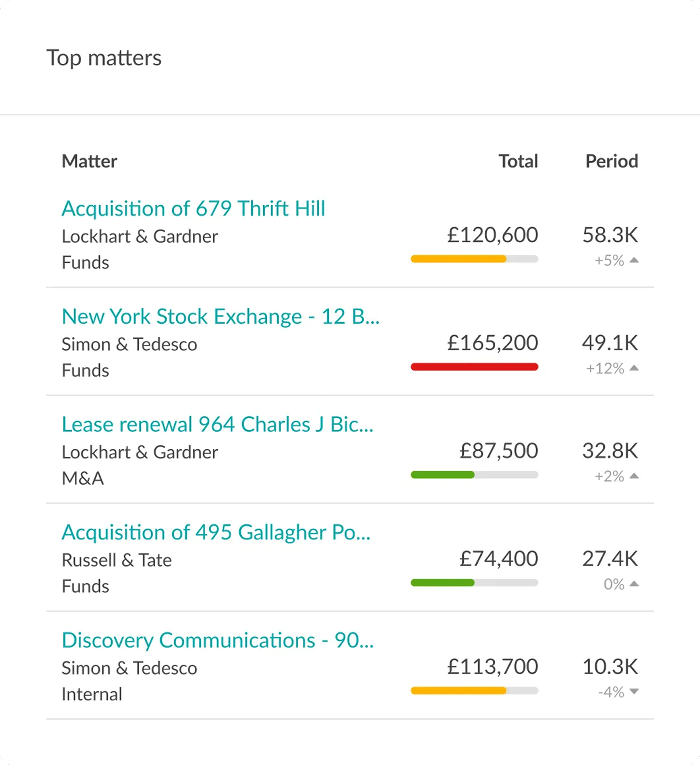Click the up arrow beside 0%
The width and height of the screenshot is (700, 765).
coord(634,584)
